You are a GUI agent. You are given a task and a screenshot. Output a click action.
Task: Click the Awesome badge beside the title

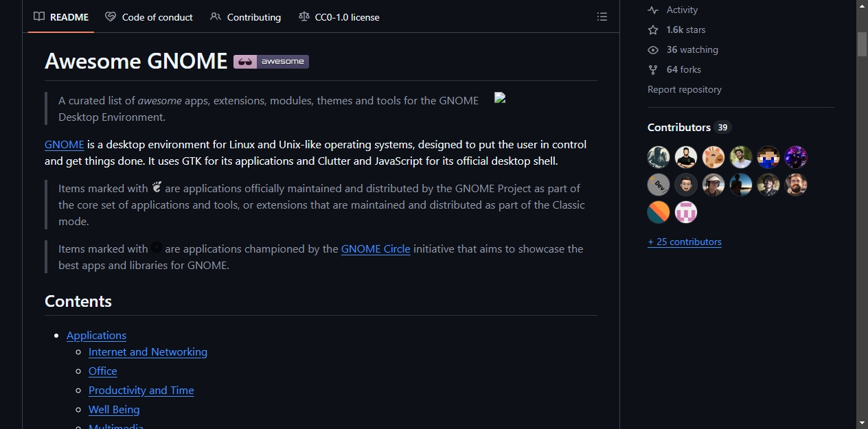(x=271, y=62)
